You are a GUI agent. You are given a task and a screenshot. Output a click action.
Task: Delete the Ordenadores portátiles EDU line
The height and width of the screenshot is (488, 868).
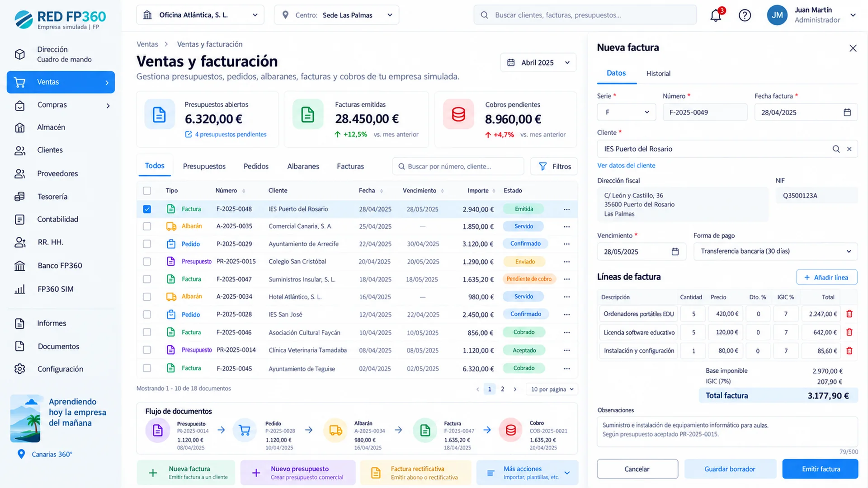point(849,314)
